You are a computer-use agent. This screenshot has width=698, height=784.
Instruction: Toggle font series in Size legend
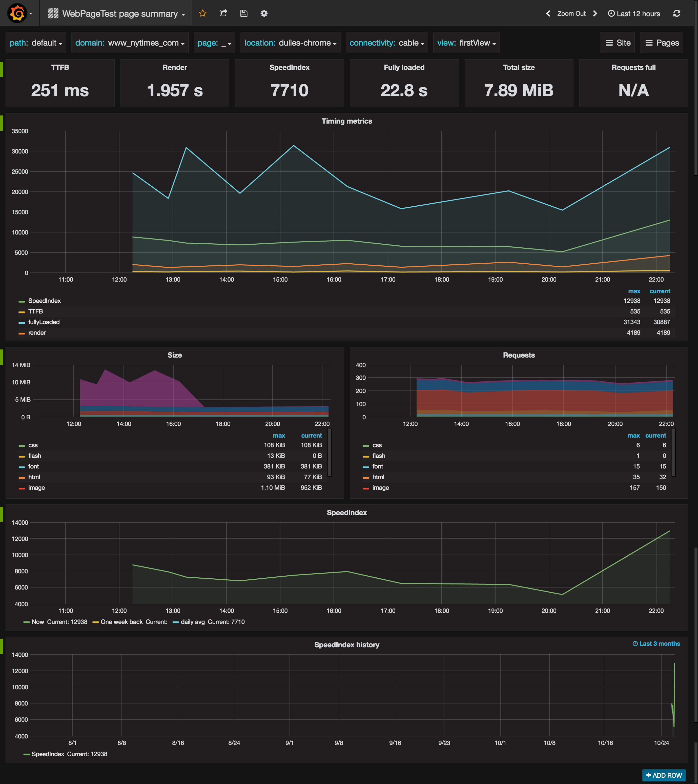(33, 466)
